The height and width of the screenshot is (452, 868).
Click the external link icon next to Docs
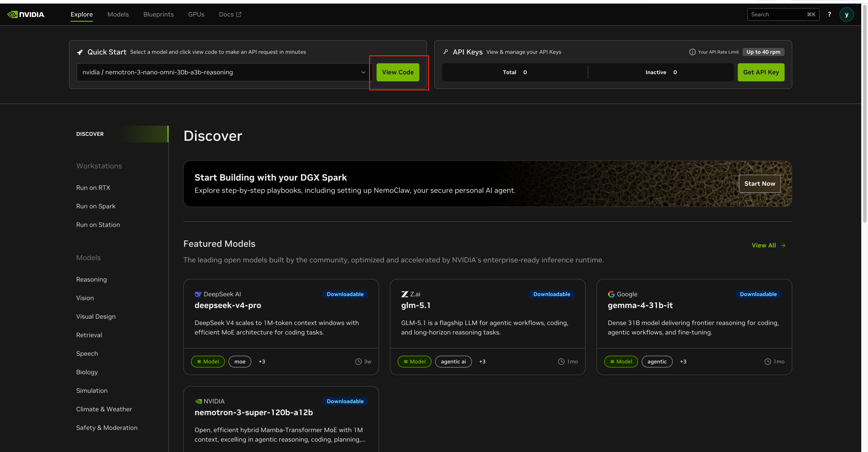point(238,14)
